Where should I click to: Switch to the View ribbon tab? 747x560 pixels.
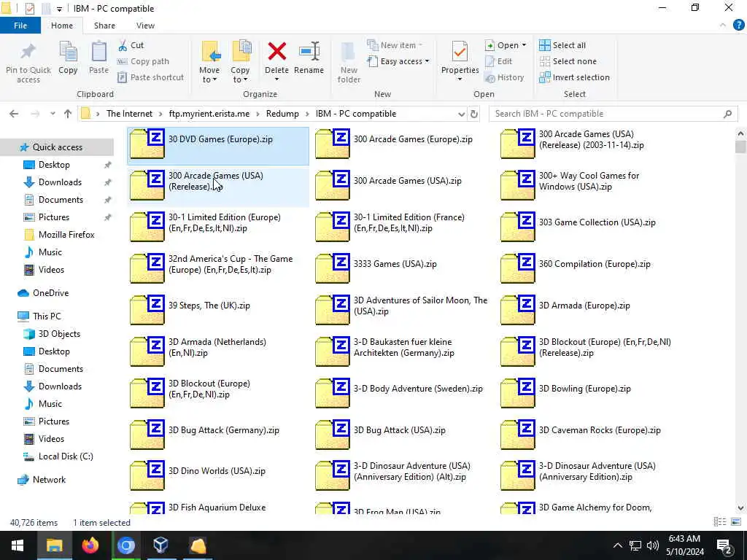coord(145,26)
